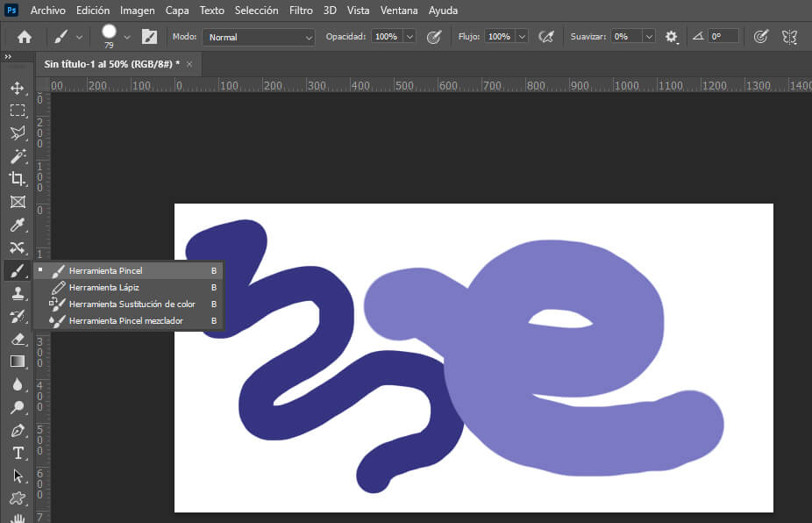Open the blending Modo dropdown

(x=259, y=37)
